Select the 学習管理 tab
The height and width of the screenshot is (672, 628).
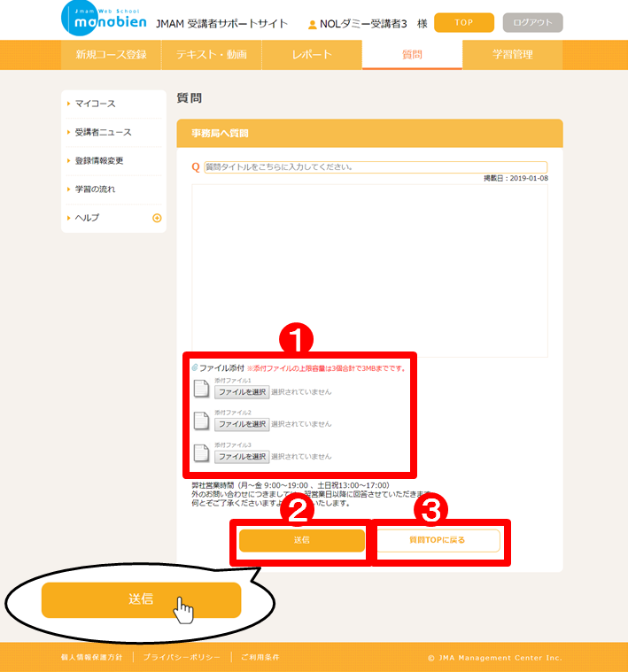(513, 55)
